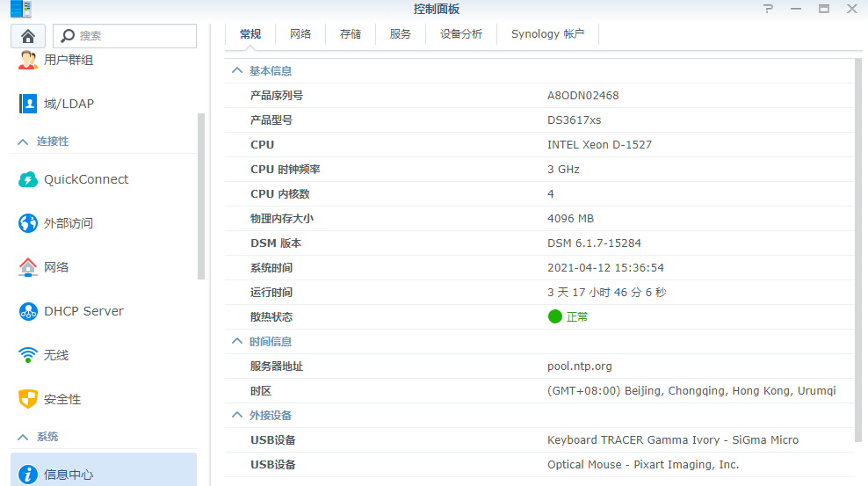Open the Security shield icon
This screenshot has height=486, width=868.
[28, 399]
